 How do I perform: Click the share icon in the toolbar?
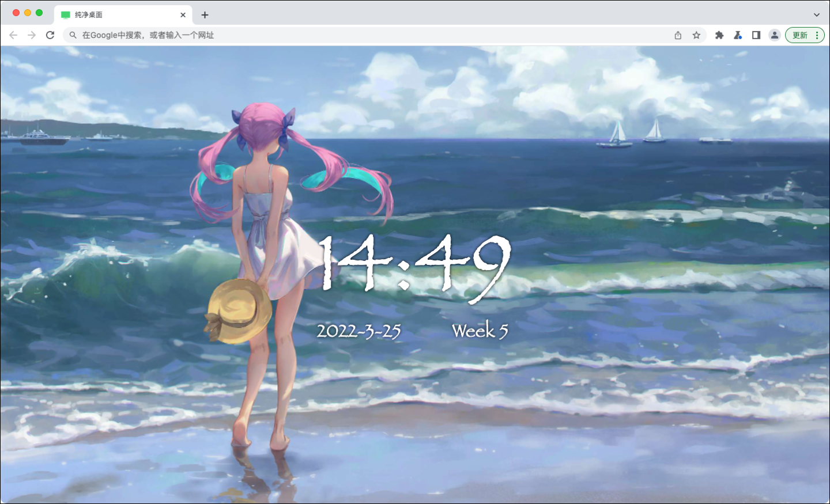(x=678, y=35)
